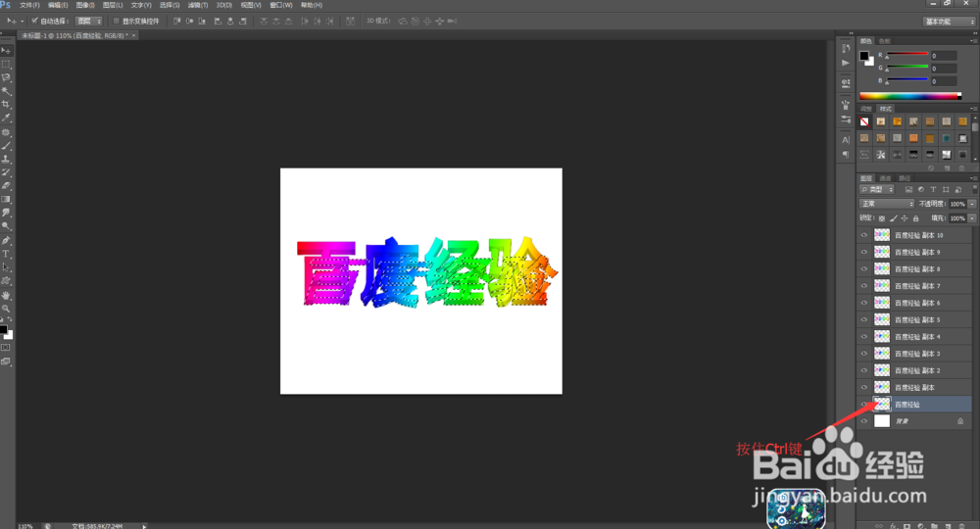This screenshot has height=529, width=980.
Task: Select the Eyedropper tool
Action: [x=6, y=118]
